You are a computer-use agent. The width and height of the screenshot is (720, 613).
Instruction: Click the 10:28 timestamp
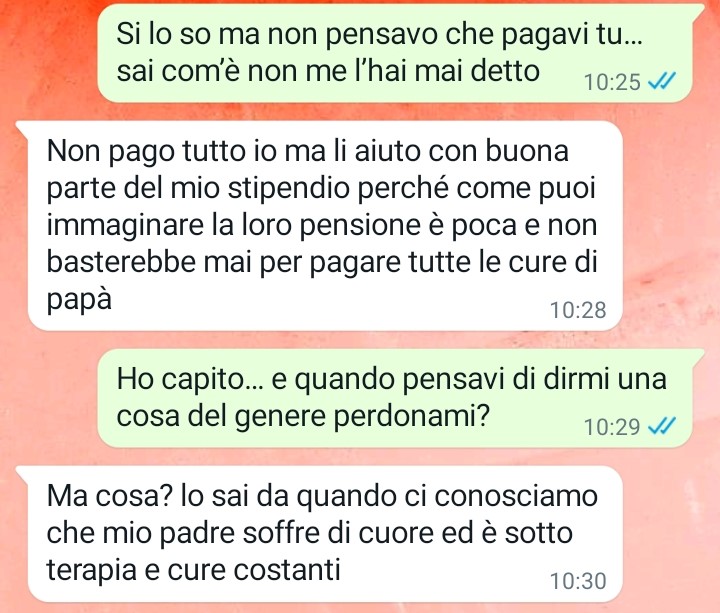(578, 310)
